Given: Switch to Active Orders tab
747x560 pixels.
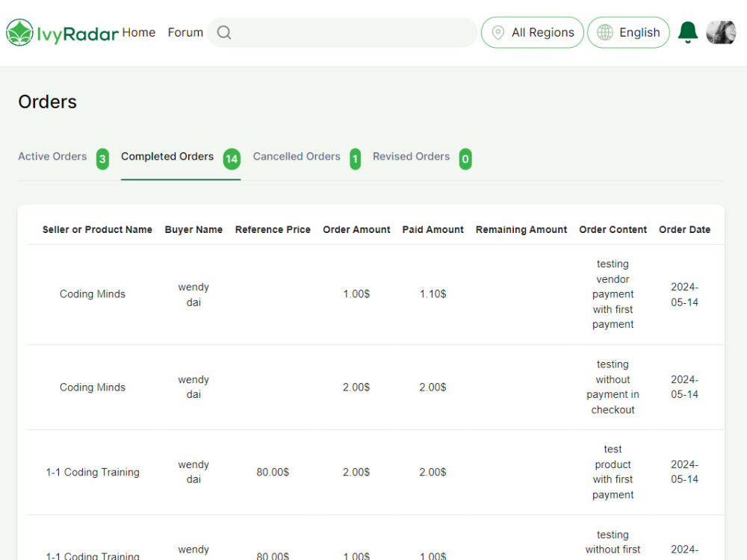Looking at the screenshot, I should [52, 157].
